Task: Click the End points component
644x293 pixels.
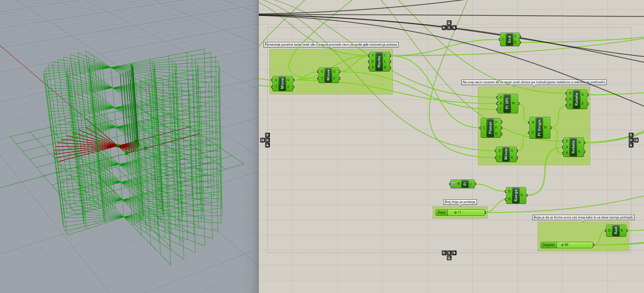Action: (x=509, y=39)
